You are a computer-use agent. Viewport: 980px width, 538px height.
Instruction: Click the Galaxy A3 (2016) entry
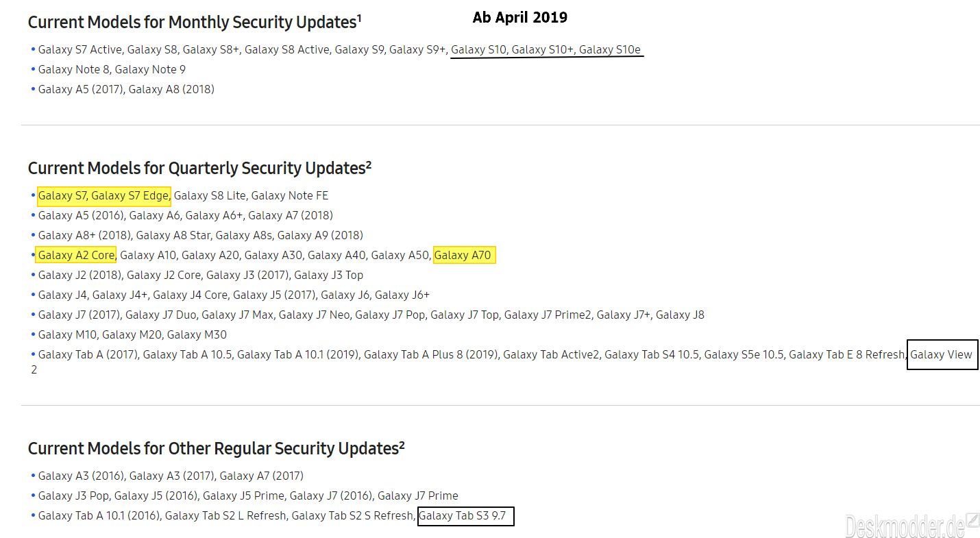pos(80,476)
